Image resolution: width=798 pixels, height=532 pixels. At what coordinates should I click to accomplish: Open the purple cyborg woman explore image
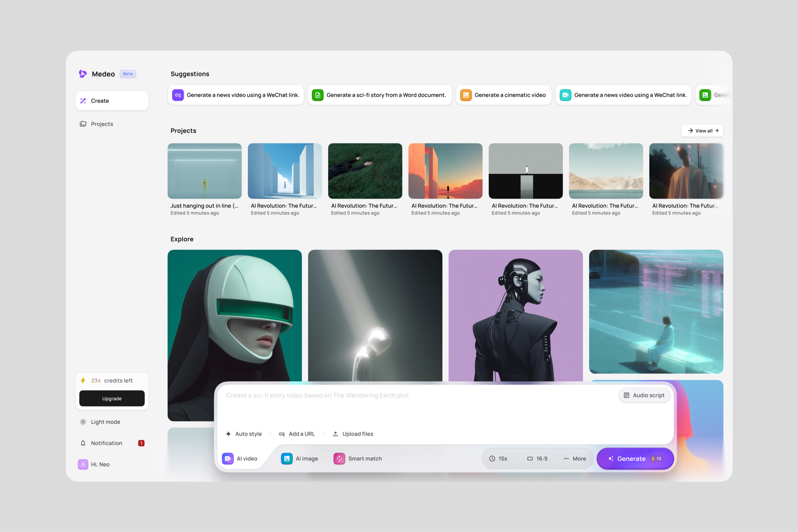pyautogui.click(x=516, y=316)
